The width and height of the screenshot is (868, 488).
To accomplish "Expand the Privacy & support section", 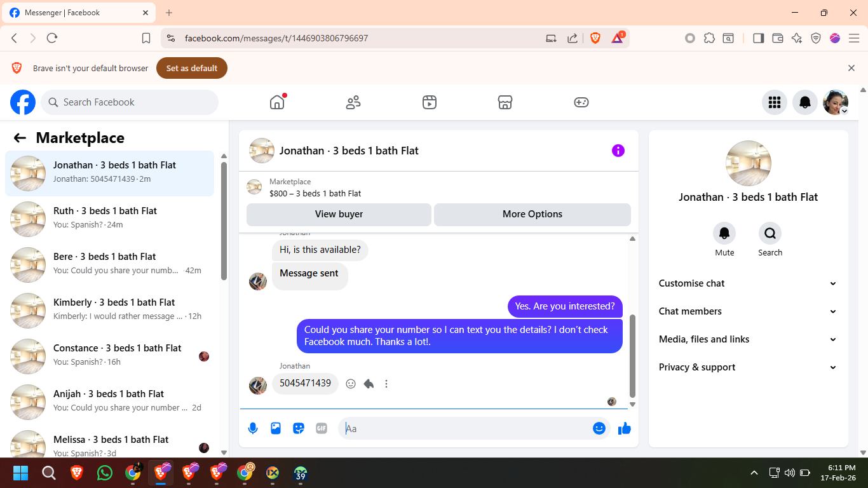I will [748, 367].
